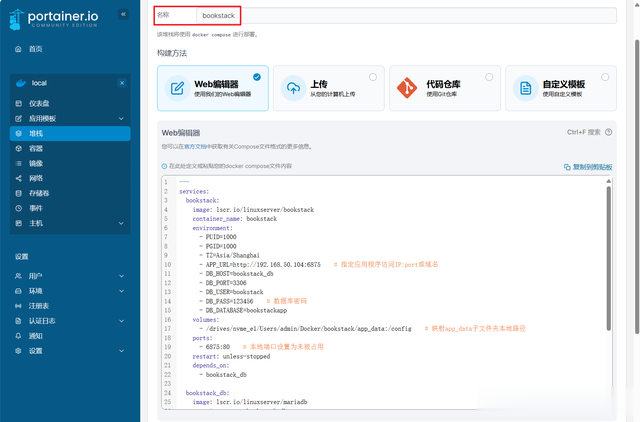
Task: Click the 事件 clock icon
Action: click(x=18, y=208)
